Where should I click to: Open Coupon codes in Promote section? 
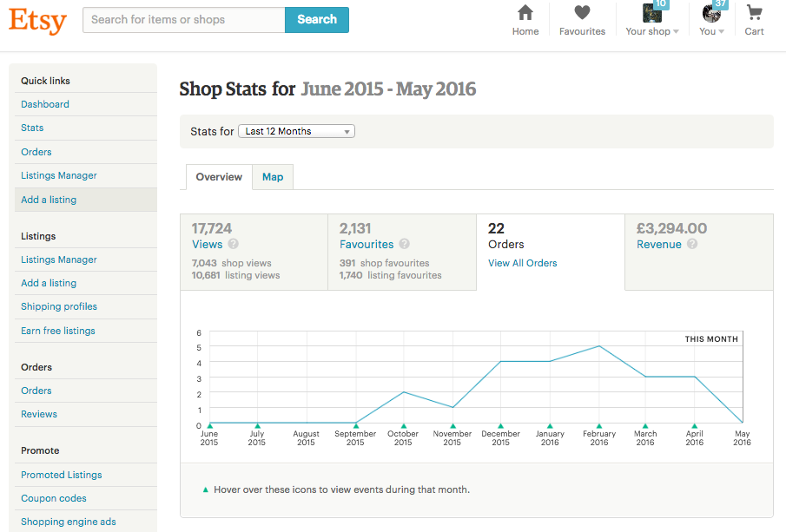(x=54, y=498)
